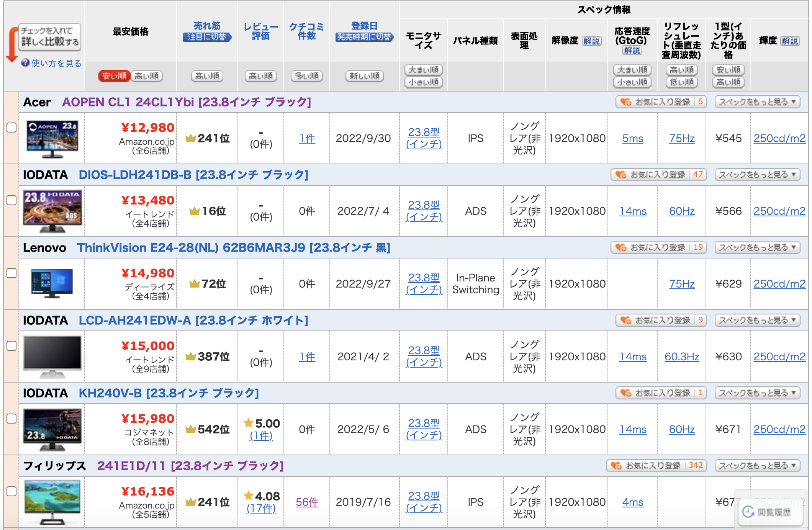
Task: Expand more specs for Philips 241E1D/11
Action: 757,466
